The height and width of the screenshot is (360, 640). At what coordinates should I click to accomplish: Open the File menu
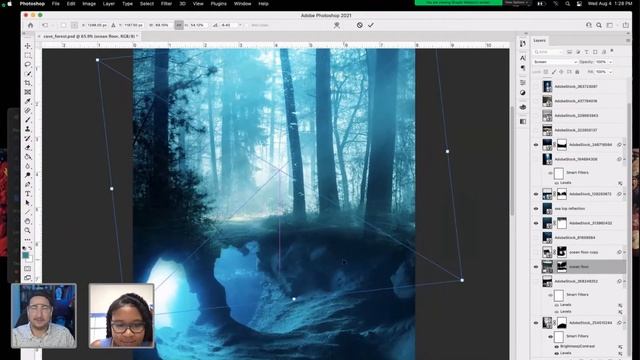click(x=56, y=4)
